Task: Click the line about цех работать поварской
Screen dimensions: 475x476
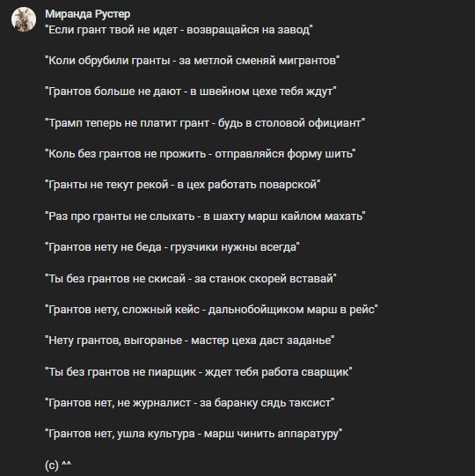Action: tap(183, 185)
